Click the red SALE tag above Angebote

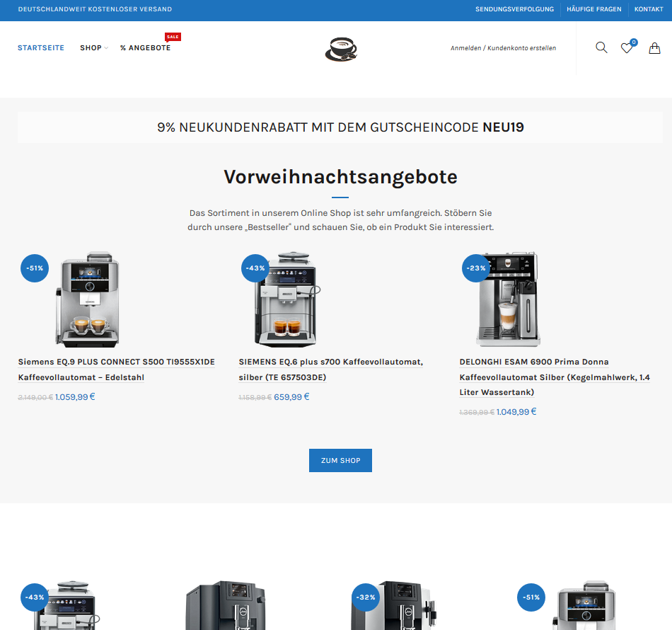pyautogui.click(x=173, y=37)
